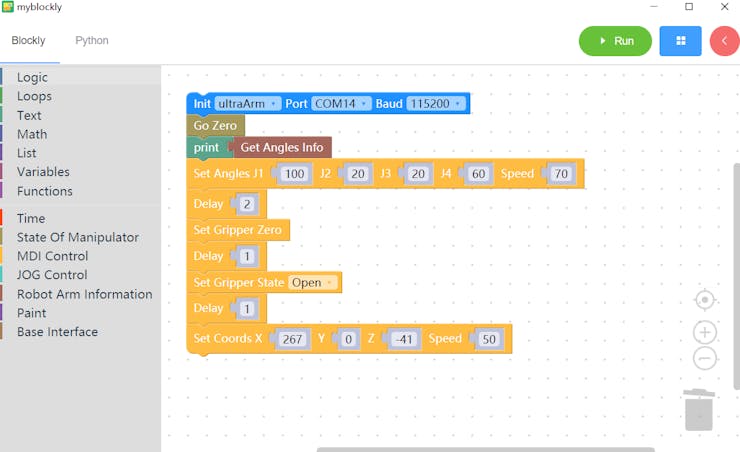
Task: Edit the Delay value above Set Coords
Action: point(247,309)
